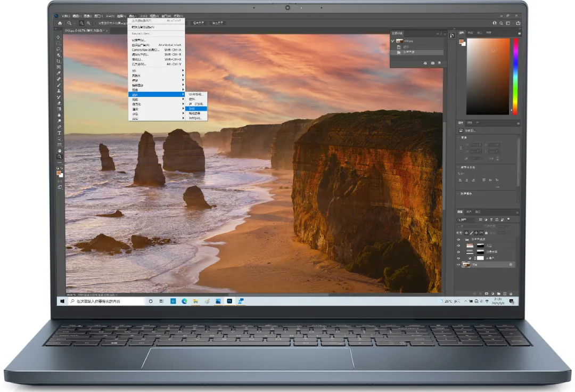Image resolution: width=575 pixels, height=392 pixels.
Task: Select the Crop tool
Action: 59,61
